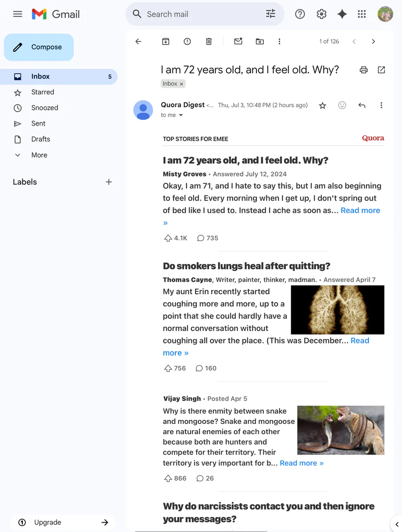This screenshot has width=402, height=532.
Task: Go to the older email arrow
Action: pos(373,42)
